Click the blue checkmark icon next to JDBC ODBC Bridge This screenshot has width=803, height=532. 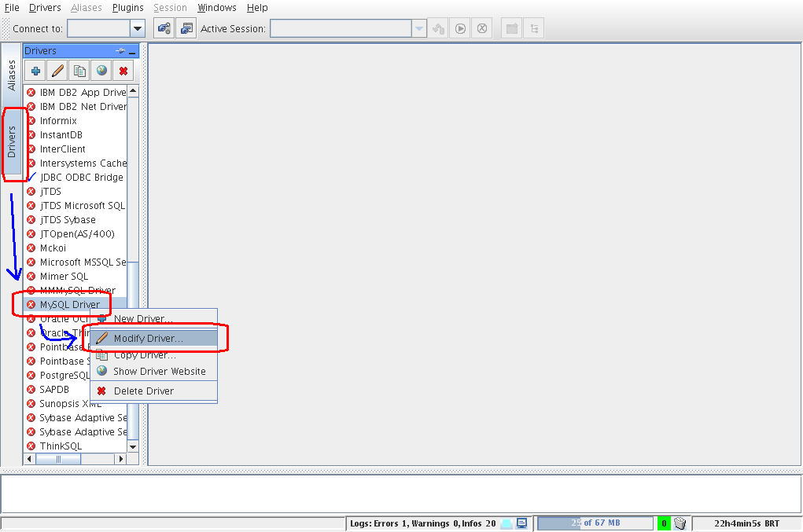[31, 177]
